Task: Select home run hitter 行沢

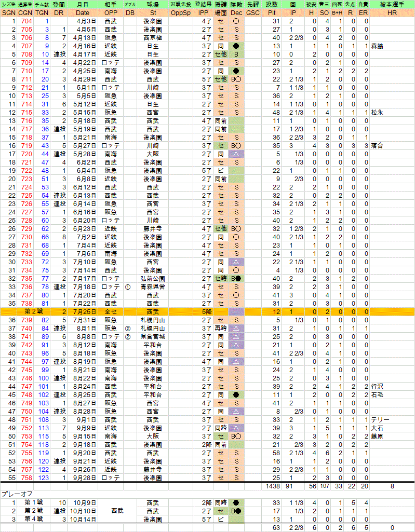Action: [377, 387]
